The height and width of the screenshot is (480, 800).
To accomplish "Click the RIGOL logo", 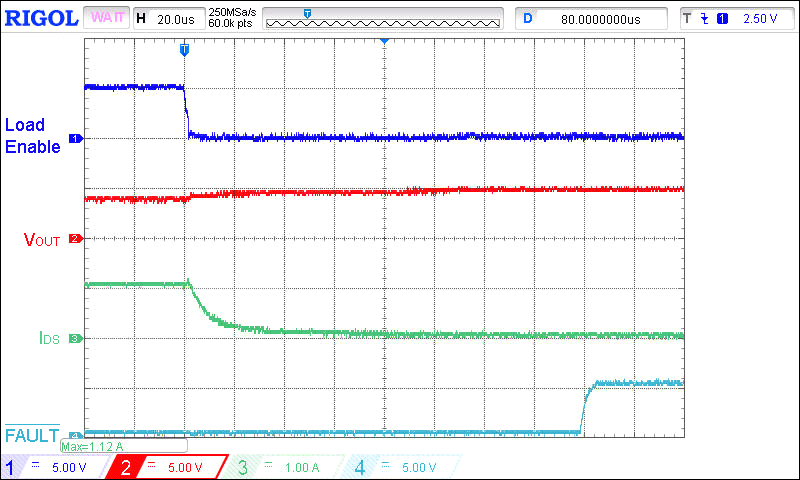I will [x=40, y=18].
